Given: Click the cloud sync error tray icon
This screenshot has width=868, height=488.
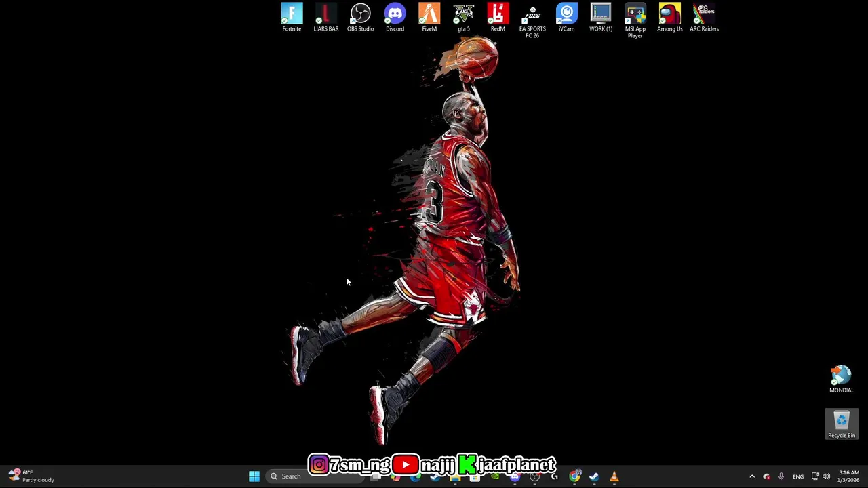Looking at the screenshot, I should click(x=766, y=476).
